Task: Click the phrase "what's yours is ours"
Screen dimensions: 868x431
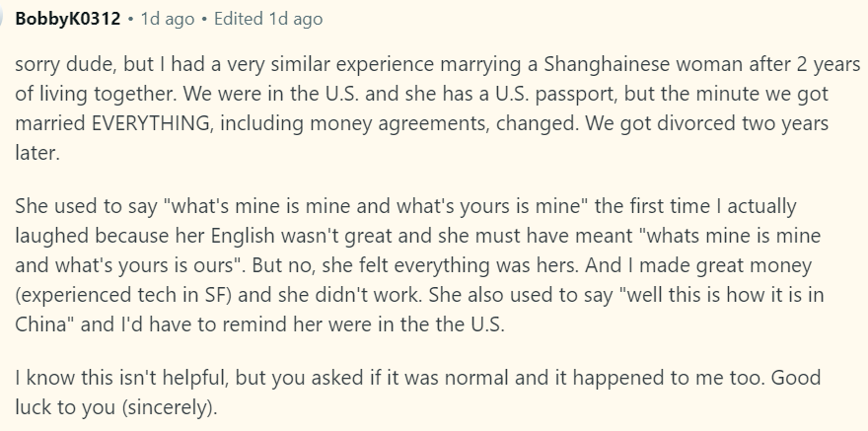Action: pyautogui.click(x=146, y=265)
